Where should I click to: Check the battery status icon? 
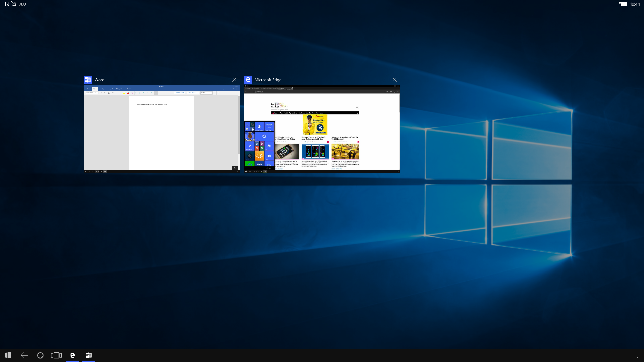point(623,4)
